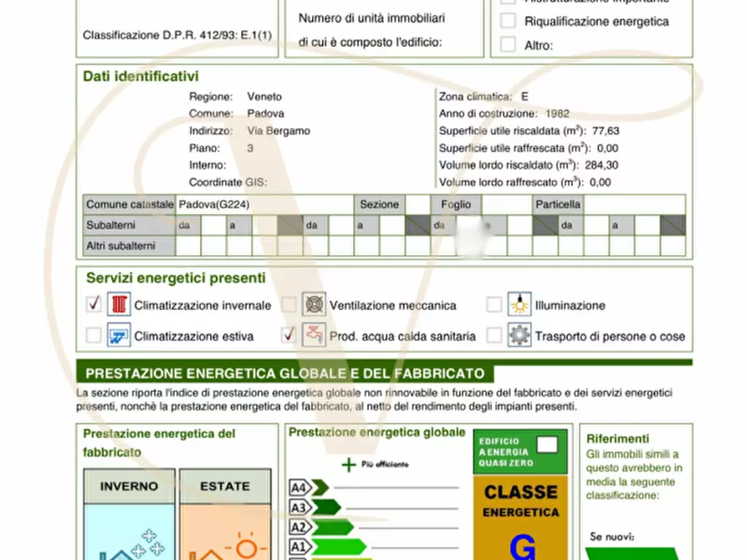Uncheck the Prod. acqua calda sanitaria checkbox
747x560 pixels.
[288, 334]
